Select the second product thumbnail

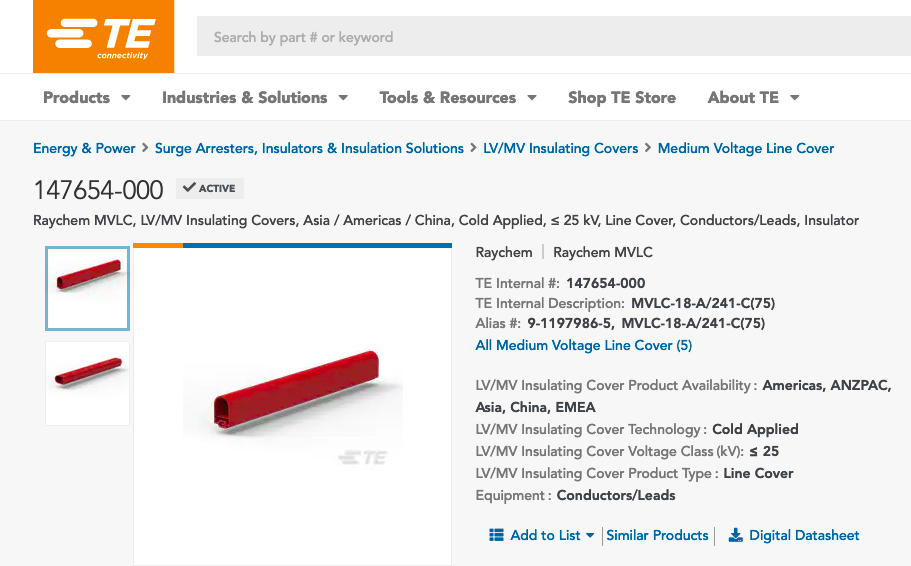[88, 382]
